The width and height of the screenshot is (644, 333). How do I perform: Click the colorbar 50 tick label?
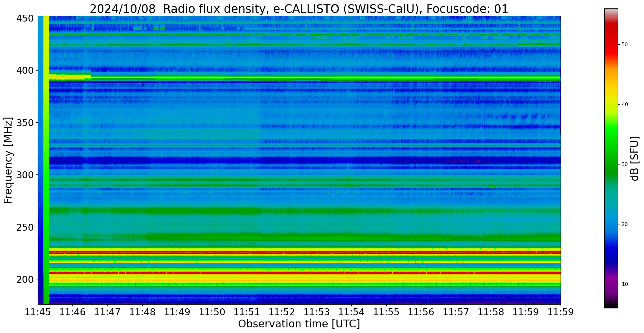click(x=625, y=45)
